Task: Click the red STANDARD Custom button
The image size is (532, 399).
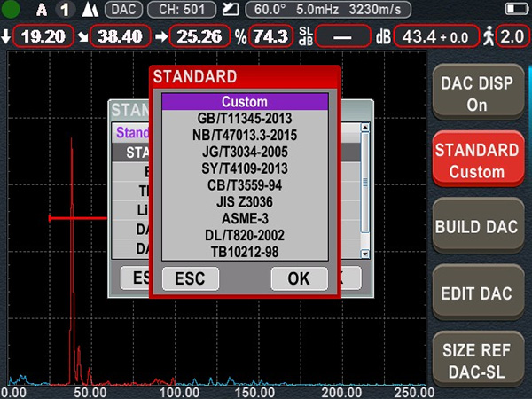Action: [x=478, y=159]
